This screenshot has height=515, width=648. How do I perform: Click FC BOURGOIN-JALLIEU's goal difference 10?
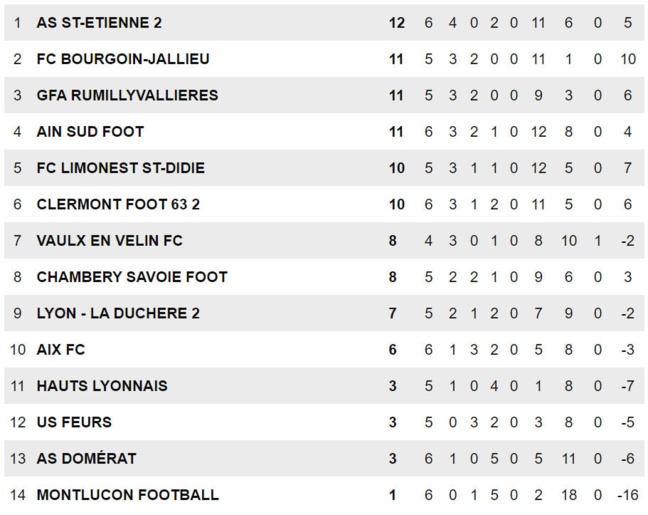[628, 59]
